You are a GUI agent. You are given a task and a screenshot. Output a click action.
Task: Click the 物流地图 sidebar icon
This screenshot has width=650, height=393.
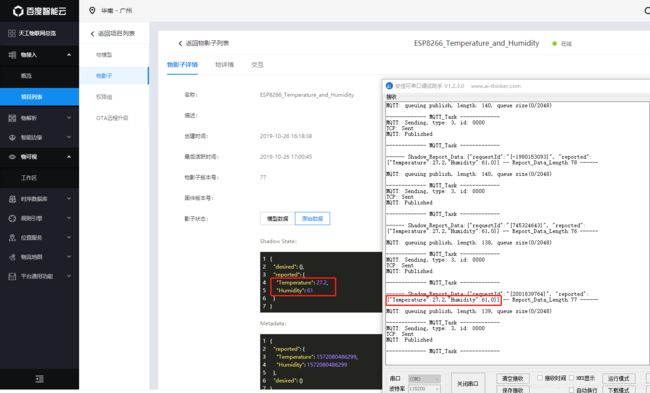[x=12, y=257]
